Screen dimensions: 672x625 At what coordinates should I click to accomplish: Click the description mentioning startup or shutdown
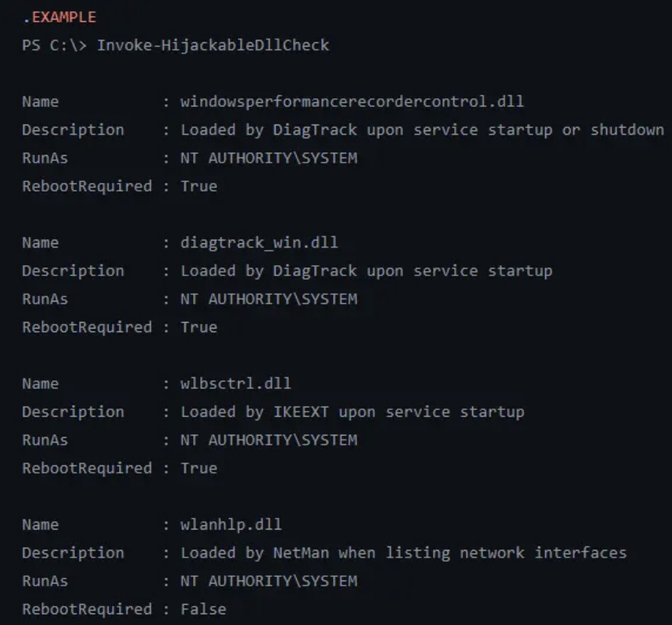tap(422, 130)
